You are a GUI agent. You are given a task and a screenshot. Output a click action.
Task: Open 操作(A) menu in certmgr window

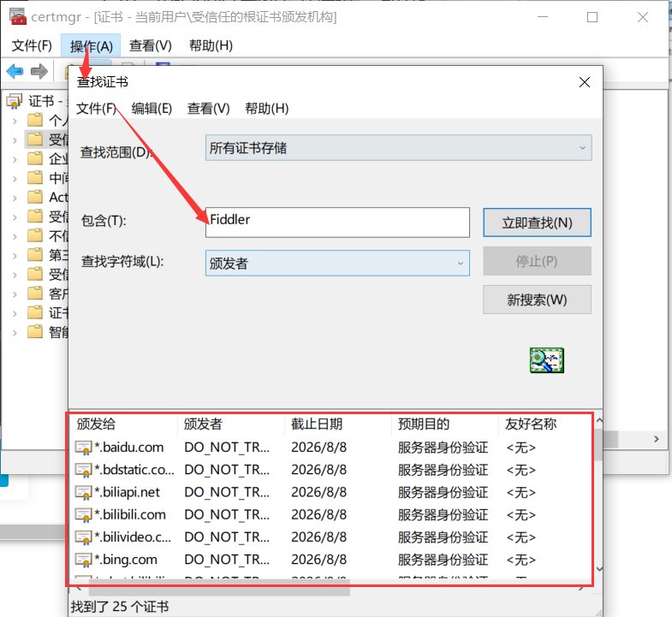coord(91,46)
